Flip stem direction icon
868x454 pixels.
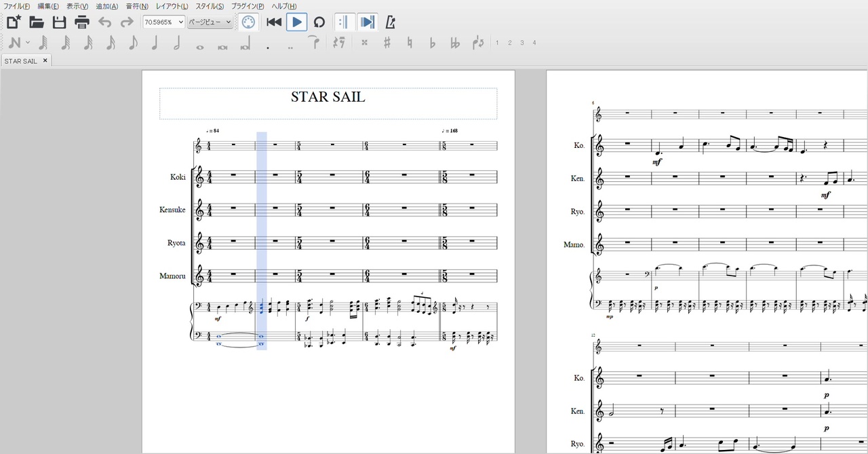click(478, 43)
